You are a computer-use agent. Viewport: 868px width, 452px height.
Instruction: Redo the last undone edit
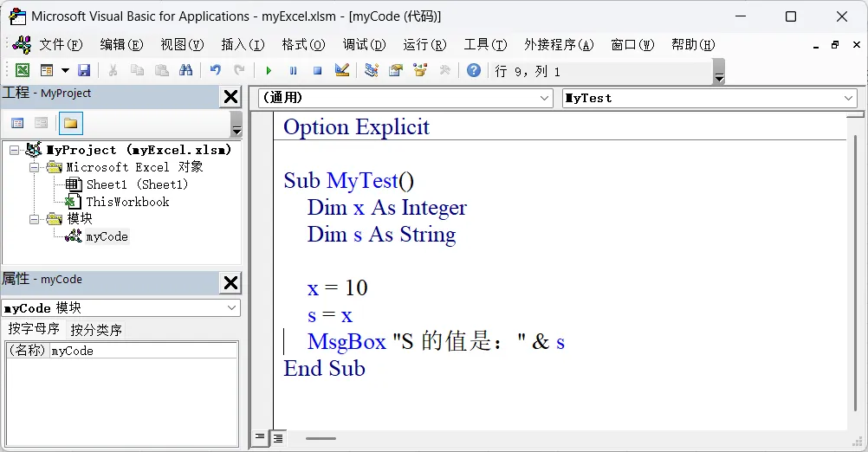pos(239,70)
